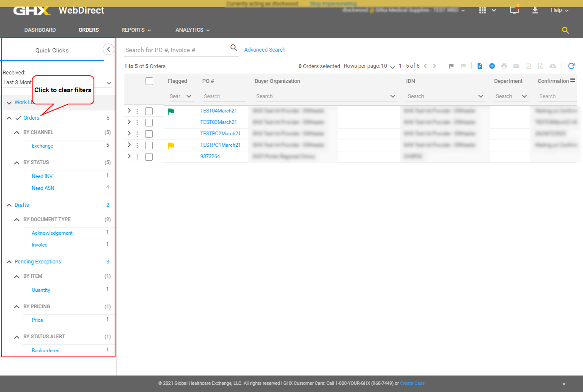Click the blue add document icon
583x392 pixels.
click(480, 66)
